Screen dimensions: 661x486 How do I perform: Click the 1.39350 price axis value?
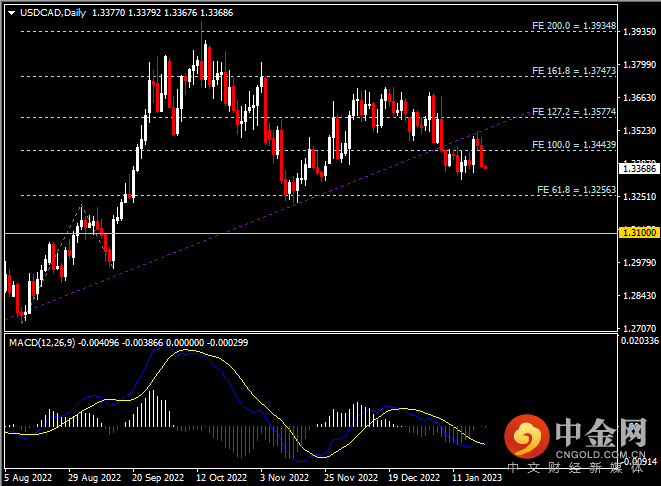(x=640, y=32)
